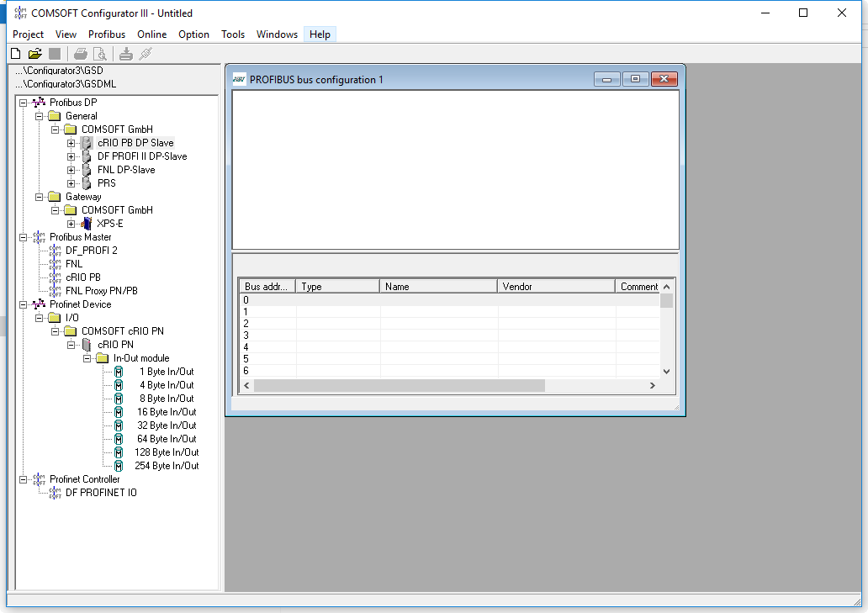Collapse the General folder node

pos(40,116)
